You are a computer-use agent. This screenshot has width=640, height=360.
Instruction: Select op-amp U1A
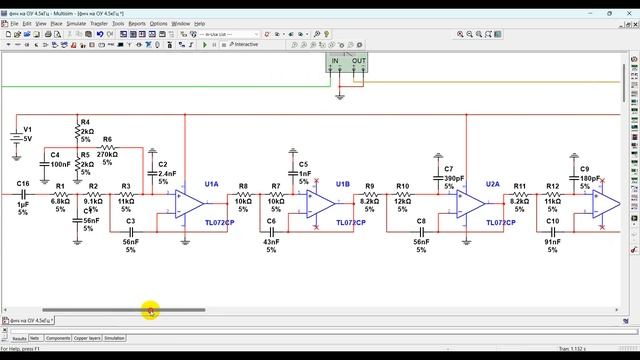tap(189, 203)
